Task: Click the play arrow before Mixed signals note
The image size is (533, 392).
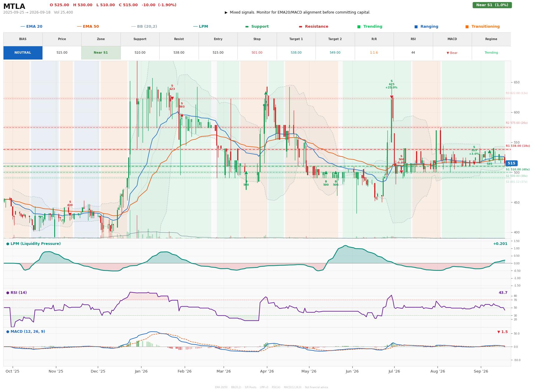Action: tap(226, 12)
